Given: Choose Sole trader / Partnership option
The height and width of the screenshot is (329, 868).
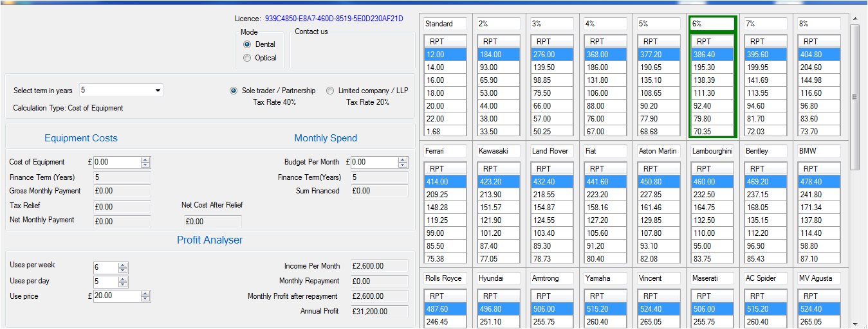Looking at the screenshot, I should pyautogui.click(x=234, y=91).
